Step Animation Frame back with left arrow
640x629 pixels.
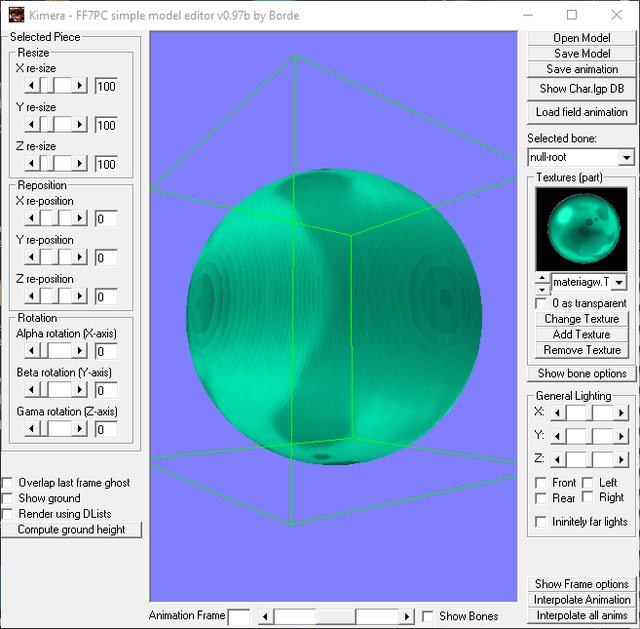(x=266, y=616)
